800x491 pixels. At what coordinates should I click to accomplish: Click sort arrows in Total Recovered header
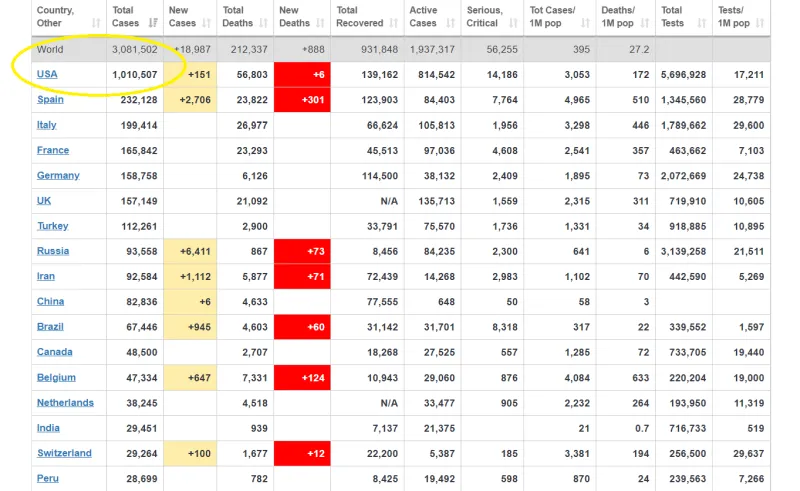[393, 22]
